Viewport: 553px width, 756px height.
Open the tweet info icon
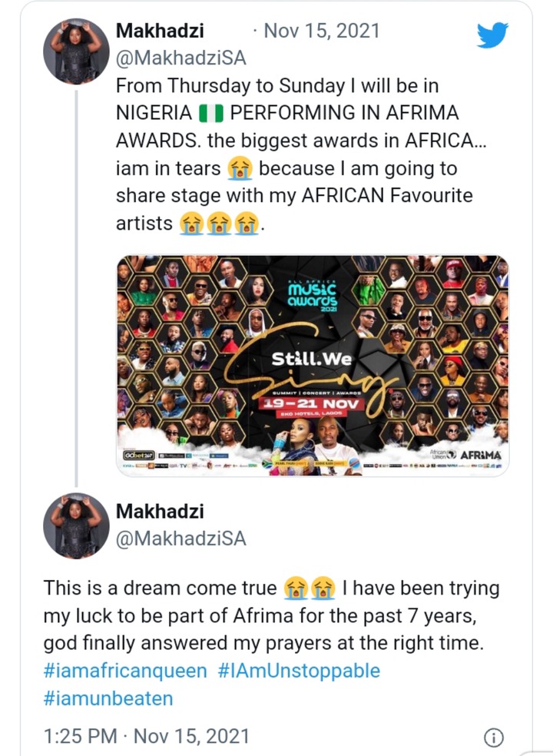[493, 737]
